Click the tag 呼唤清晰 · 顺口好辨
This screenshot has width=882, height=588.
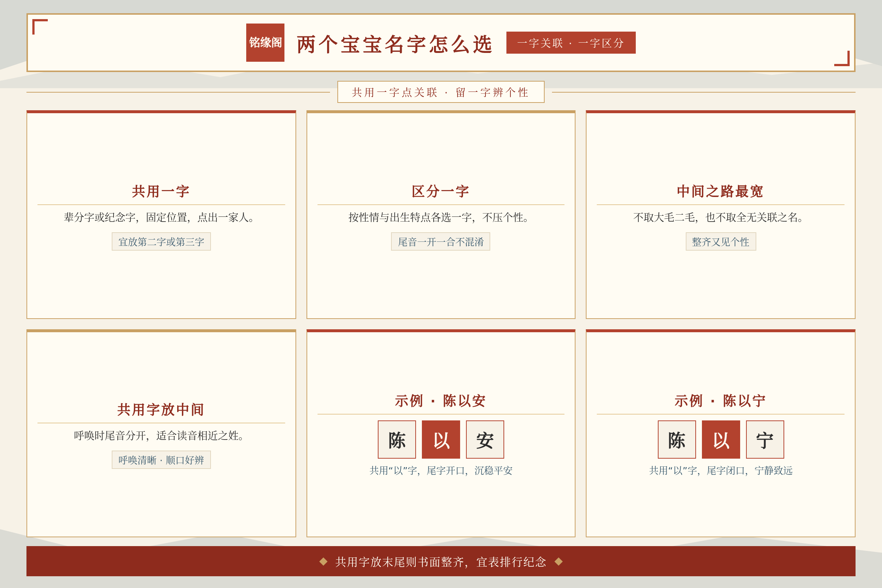161,460
